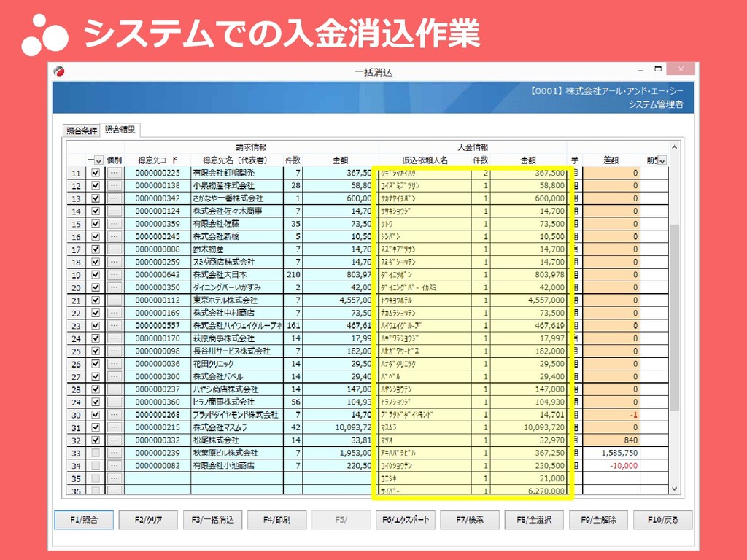The width and height of the screenshot is (747, 560).
Task: Click F9/全解除 deselect all button
Action: coord(598,520)
